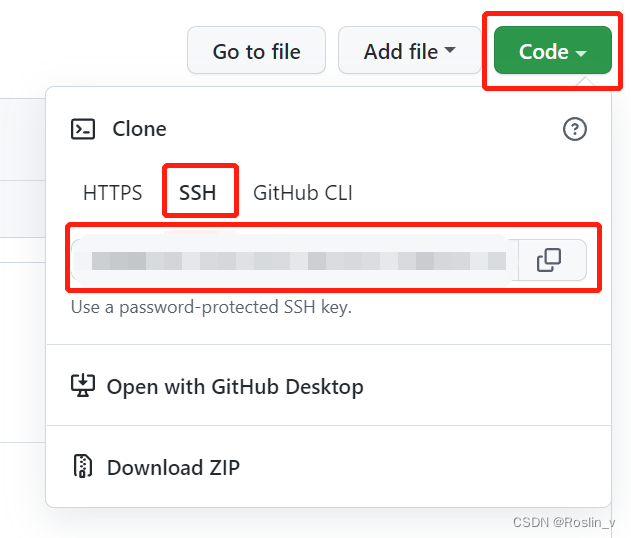
Task: Click the ZIP file icon
Action: (83, 467)
